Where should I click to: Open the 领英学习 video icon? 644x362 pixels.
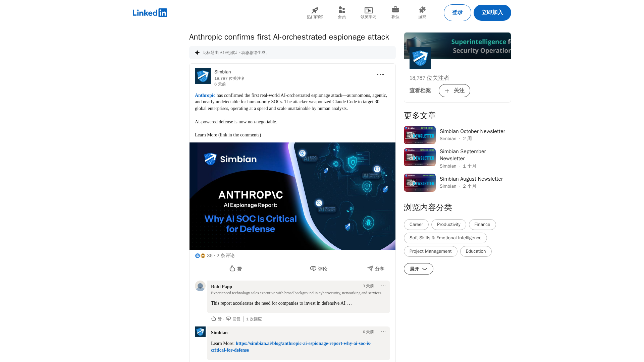click(x=368, y=10)
